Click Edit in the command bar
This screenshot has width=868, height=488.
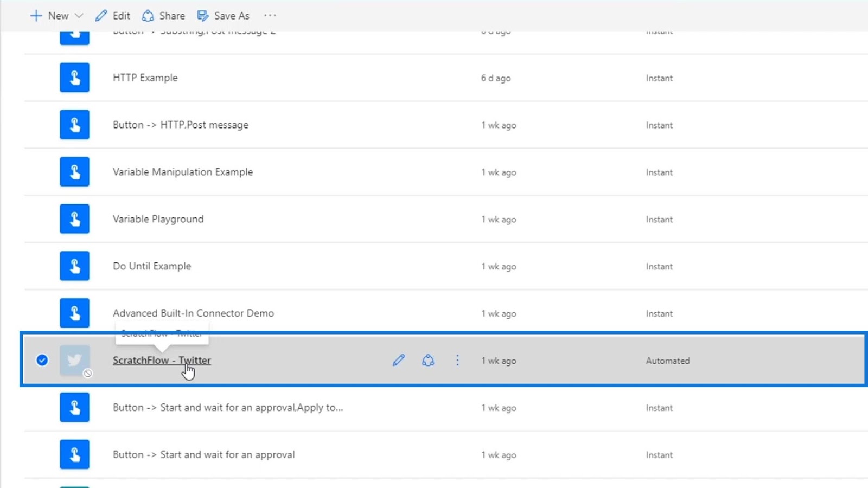(x=113, y=16)
